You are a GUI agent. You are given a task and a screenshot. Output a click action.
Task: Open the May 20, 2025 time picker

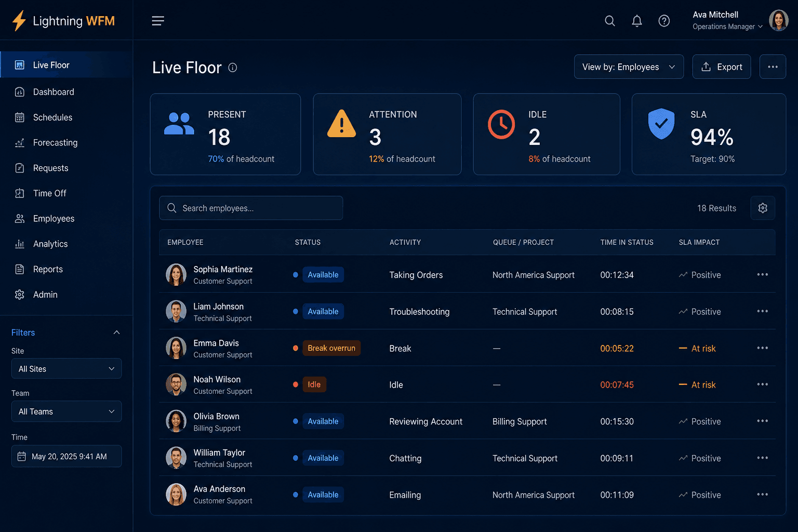(x=66, y=456)
